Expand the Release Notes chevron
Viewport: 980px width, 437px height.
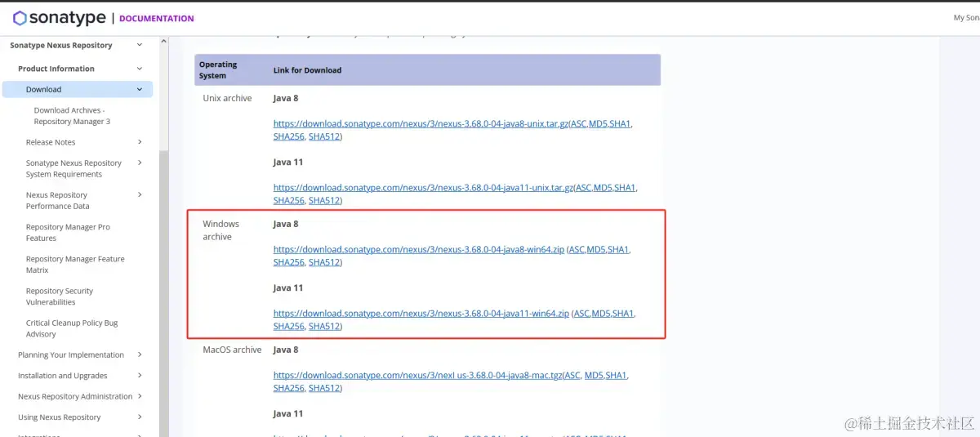[x=140, y=142]
